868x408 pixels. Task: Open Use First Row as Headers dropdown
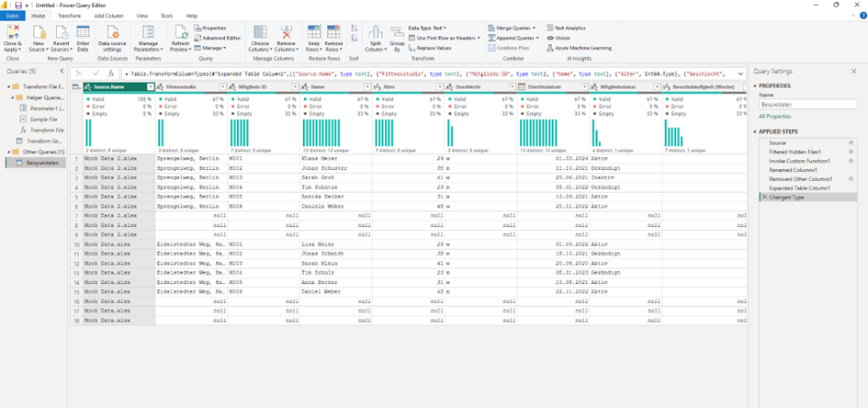445,39
